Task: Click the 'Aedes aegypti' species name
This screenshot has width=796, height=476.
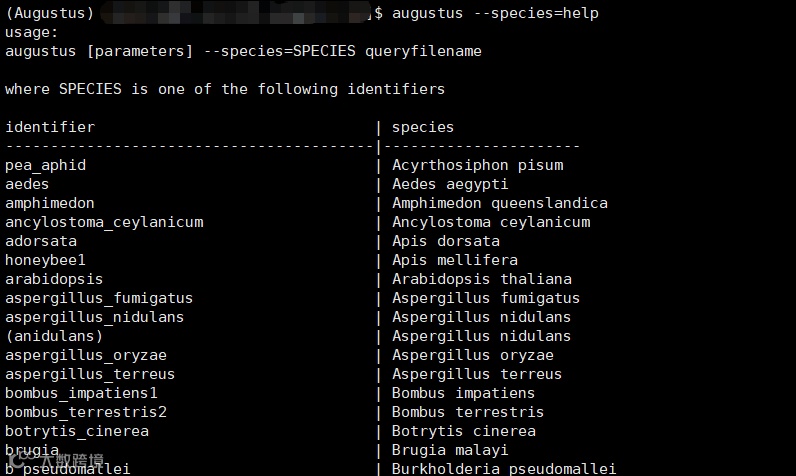Action: (450, 184)
